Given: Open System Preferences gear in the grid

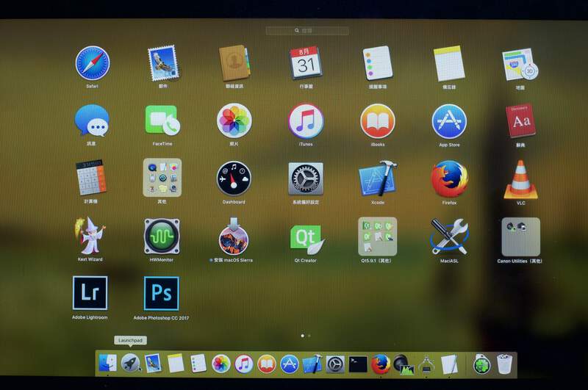Looking at the screenshot, I should 306,179.
